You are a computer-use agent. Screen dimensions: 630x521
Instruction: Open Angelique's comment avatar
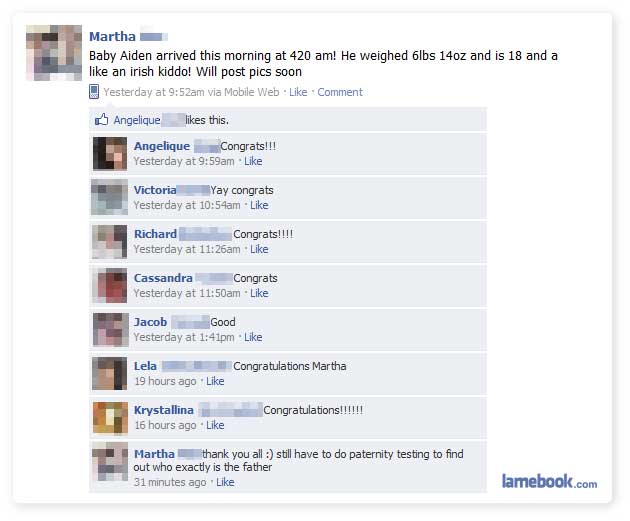[x=110, y=154]
